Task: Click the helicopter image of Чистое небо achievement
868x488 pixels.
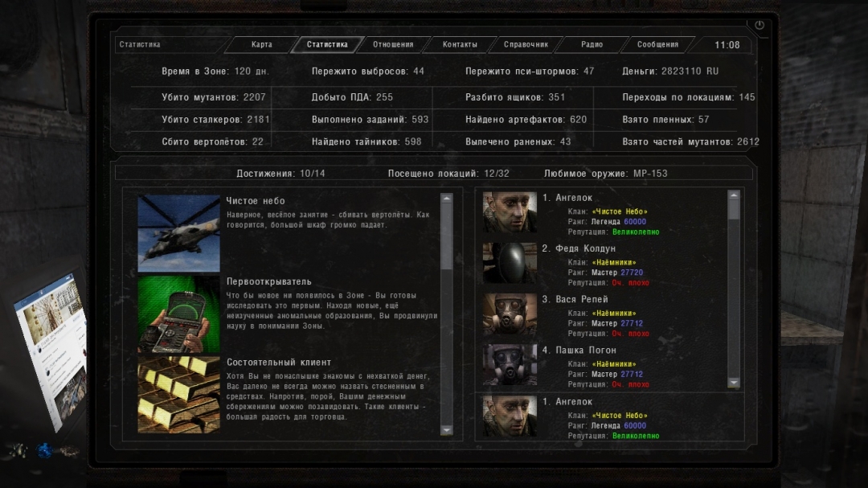Action: coord(178,233)
